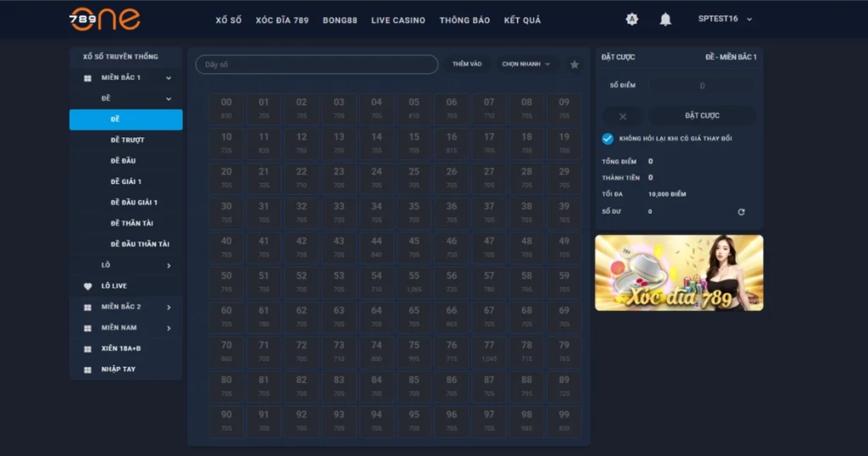Open the Kết Quả menu

pos(522,20)
